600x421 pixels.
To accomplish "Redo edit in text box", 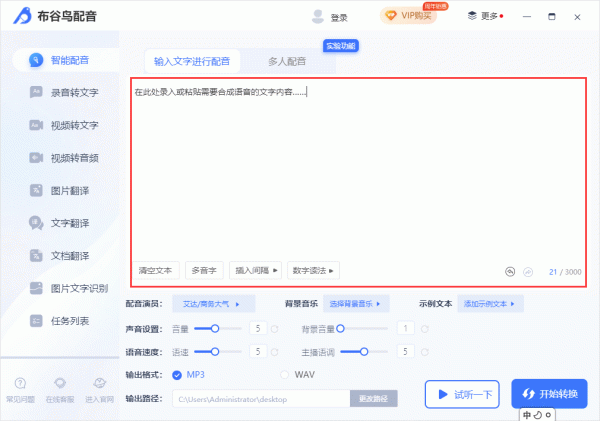I will 528,272.
